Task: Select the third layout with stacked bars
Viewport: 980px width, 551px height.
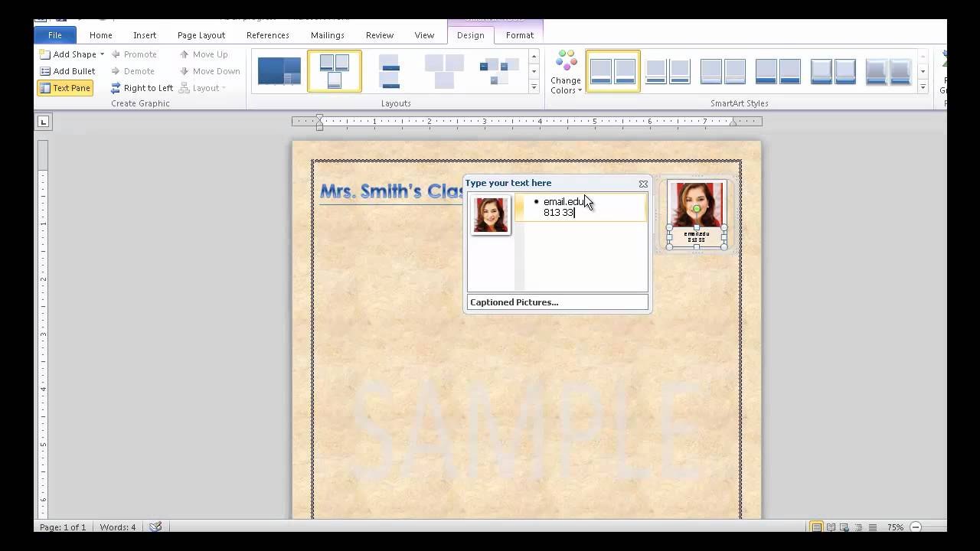Action: (390, 71)
